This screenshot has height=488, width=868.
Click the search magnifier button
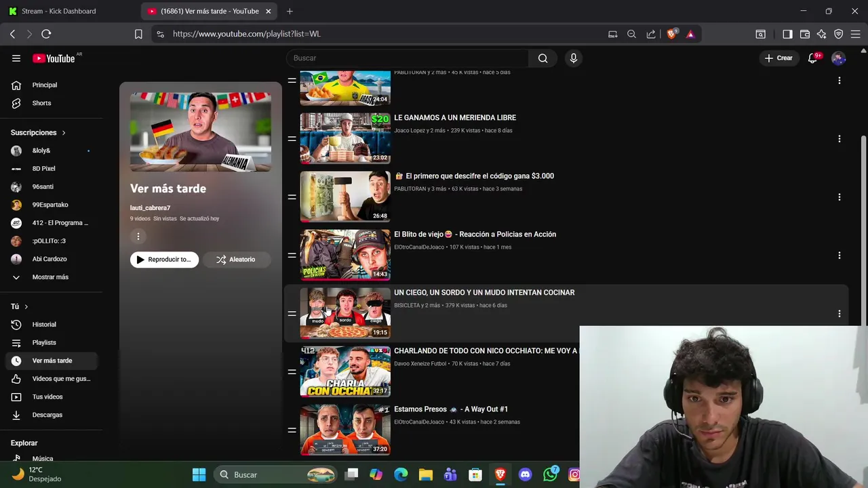point(542,58)
